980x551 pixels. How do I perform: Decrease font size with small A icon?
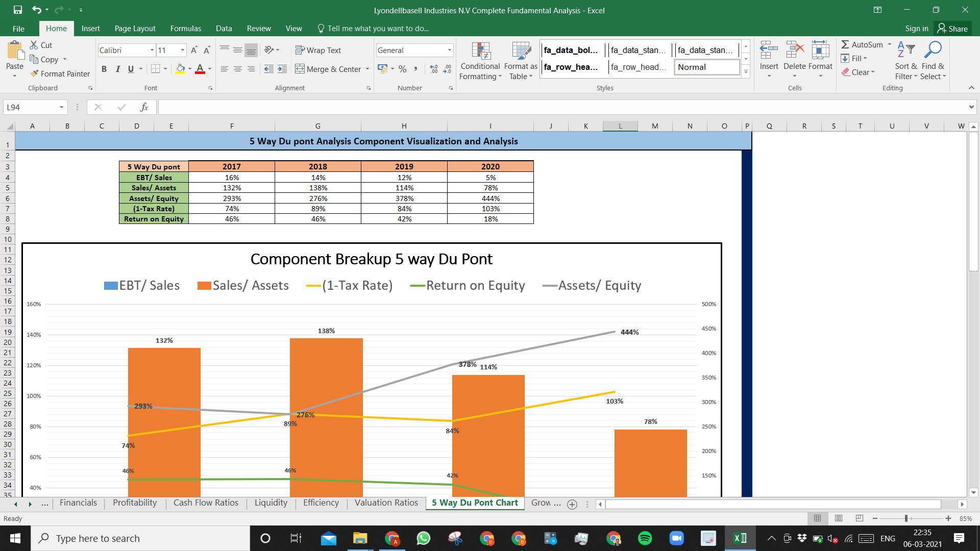click(207, 50)
